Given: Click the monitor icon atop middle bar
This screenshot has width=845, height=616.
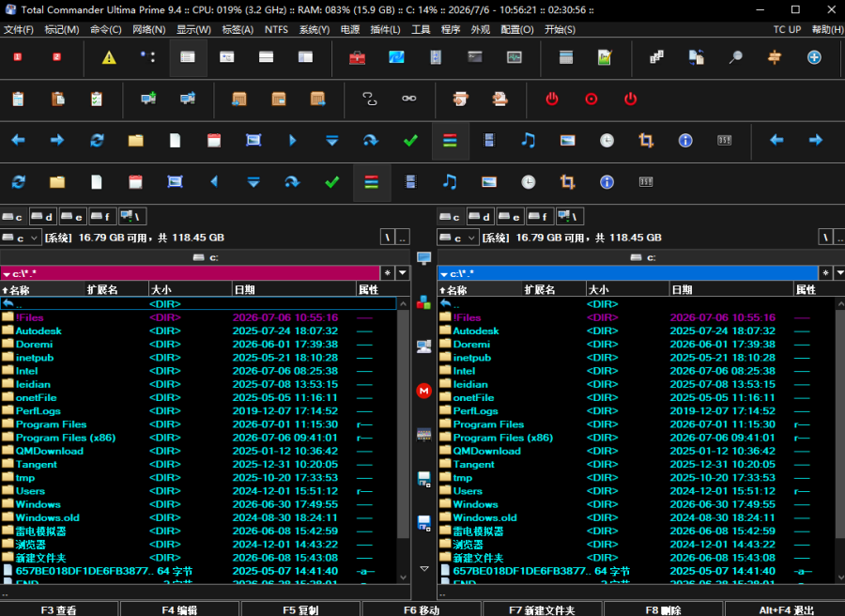Looking at the screenshot, I should coord(424,258).
